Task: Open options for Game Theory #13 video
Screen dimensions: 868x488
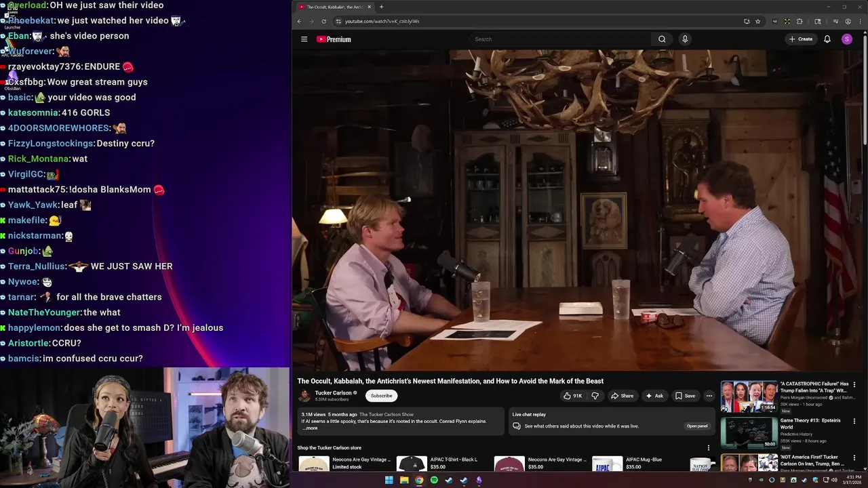Action: tap(854, 421)
